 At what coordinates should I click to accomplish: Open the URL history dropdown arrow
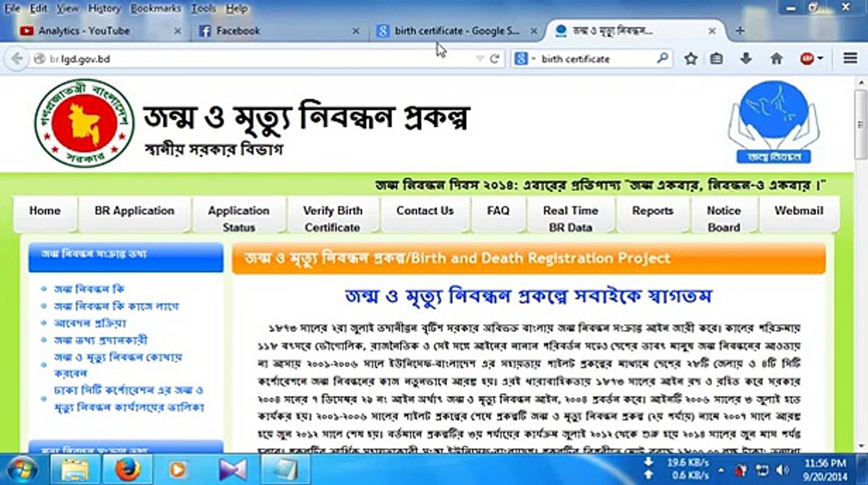click(479, 59)
